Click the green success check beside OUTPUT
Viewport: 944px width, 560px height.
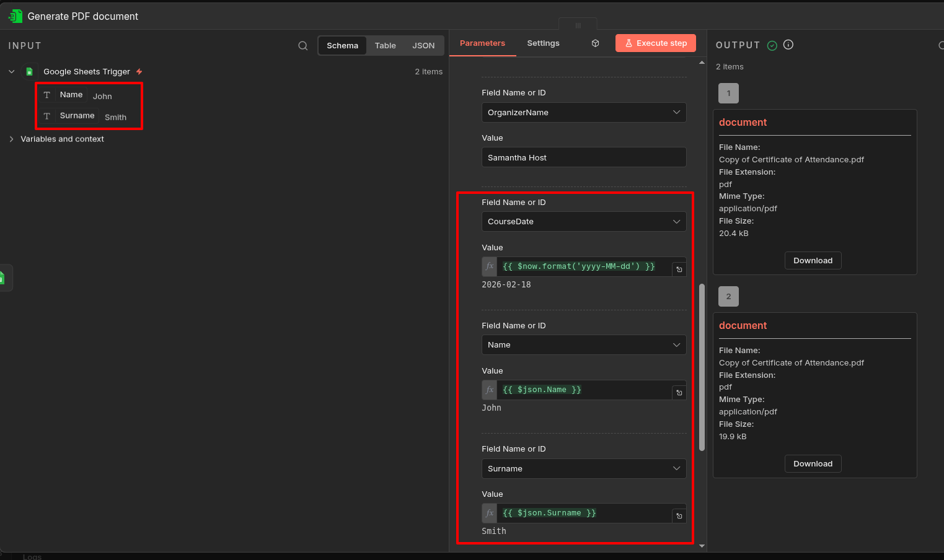click(x=772, y=45)
